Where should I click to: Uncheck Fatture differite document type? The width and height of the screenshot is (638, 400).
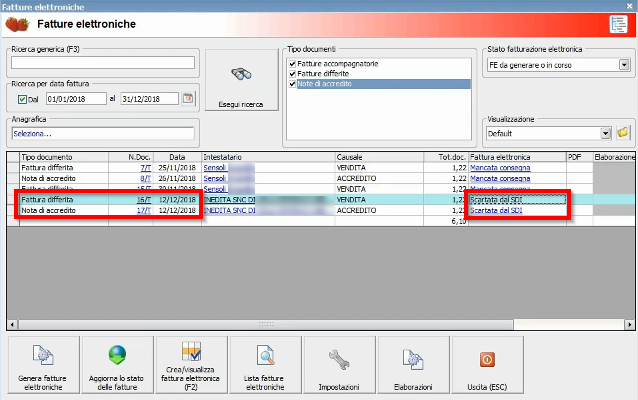pyautogui.click(x=293, y=73)
